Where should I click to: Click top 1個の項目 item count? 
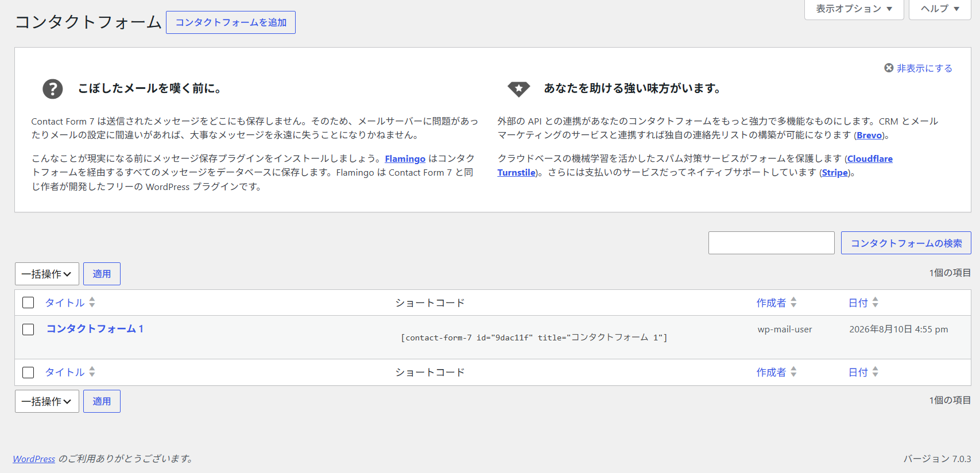(950, 273)
